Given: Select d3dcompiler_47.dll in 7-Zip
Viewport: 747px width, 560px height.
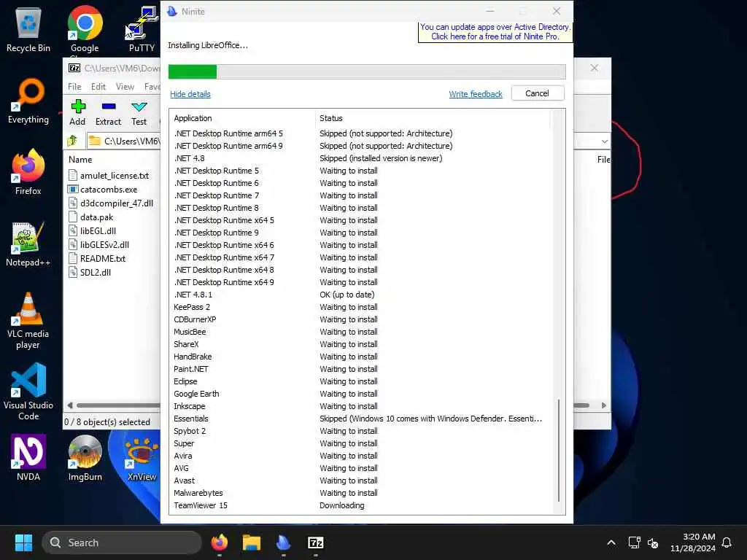Looking at the screenshot, I should 117,203.
